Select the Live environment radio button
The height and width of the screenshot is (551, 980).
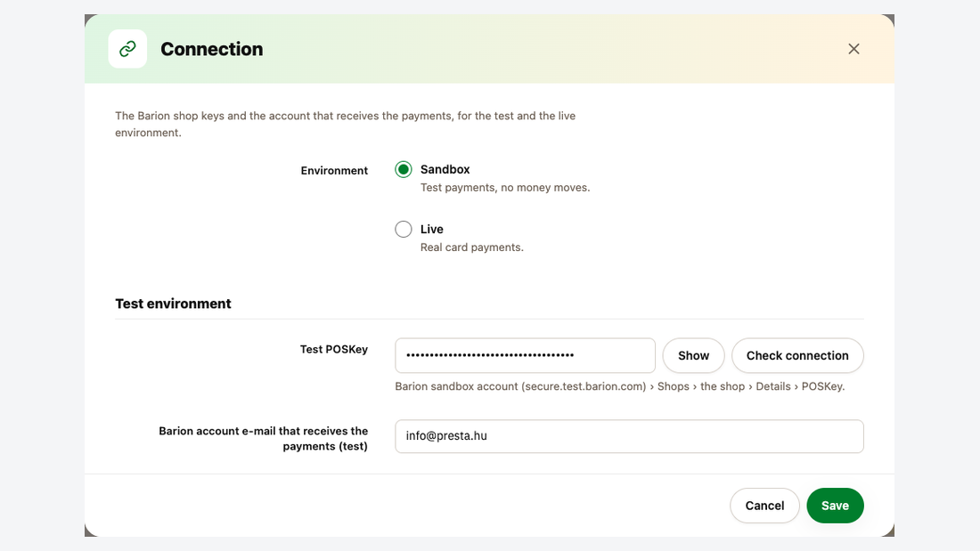[403, 230]
